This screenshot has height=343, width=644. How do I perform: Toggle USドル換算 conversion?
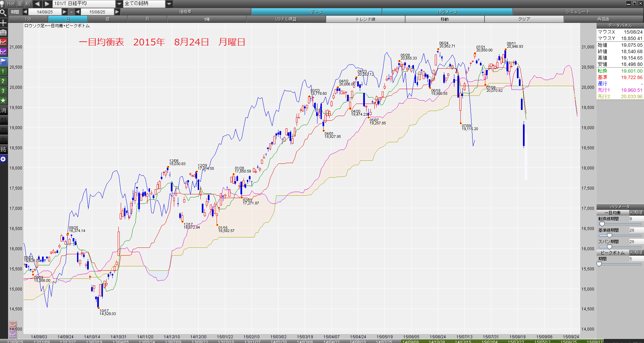tap(286, 19)
